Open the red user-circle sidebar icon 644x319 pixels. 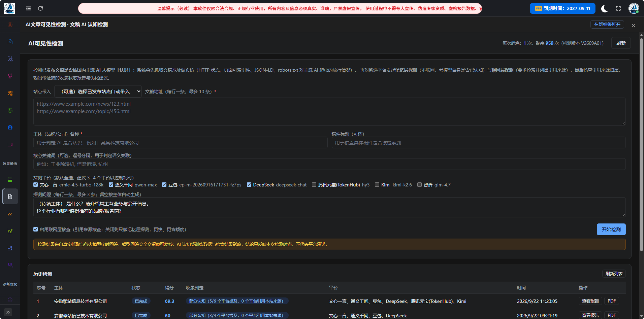point(10,25)
